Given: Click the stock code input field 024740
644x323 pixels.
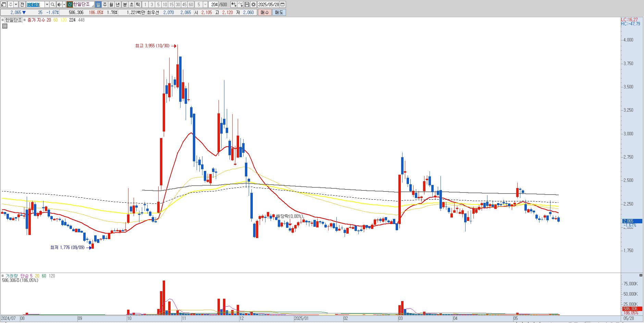Looking at the screenshot, I should [35, 4].
